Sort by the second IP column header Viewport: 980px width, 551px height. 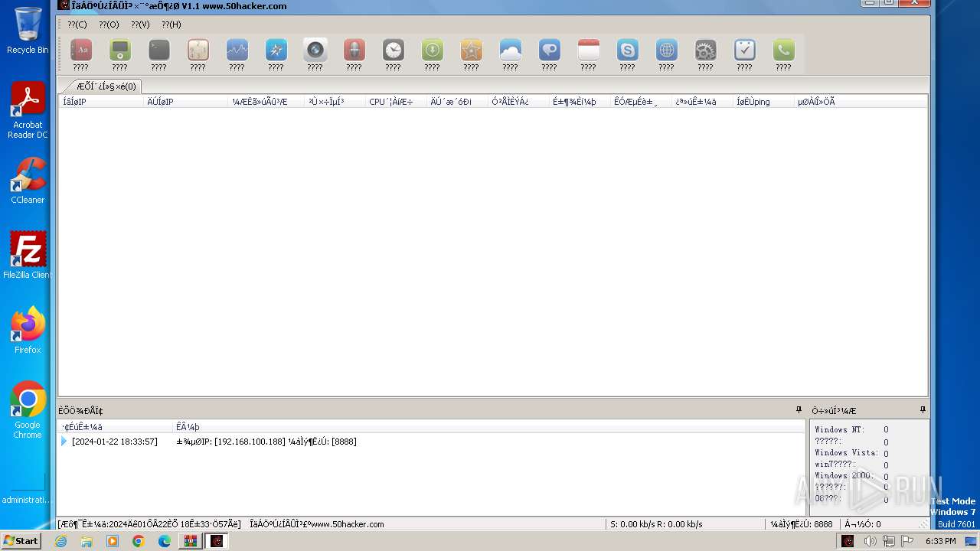[x=185, y=102]
